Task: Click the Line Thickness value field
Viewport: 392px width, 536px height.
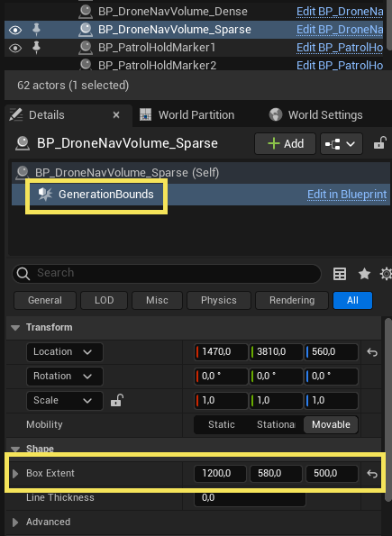Action: (x=250, y=498)
